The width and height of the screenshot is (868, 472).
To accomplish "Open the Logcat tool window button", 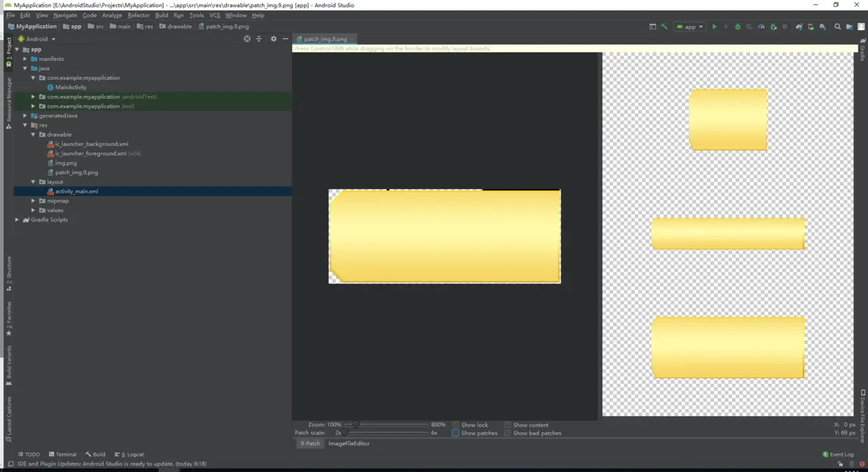I will point(129,454).
